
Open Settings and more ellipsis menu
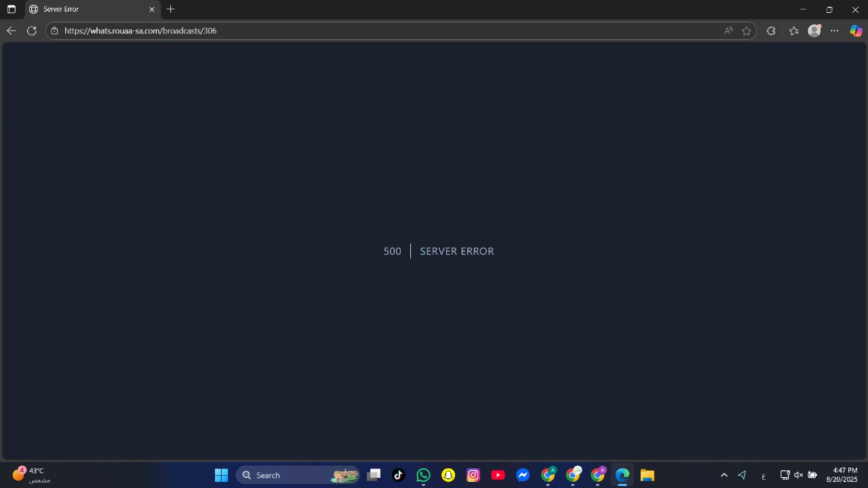point(835,31)
